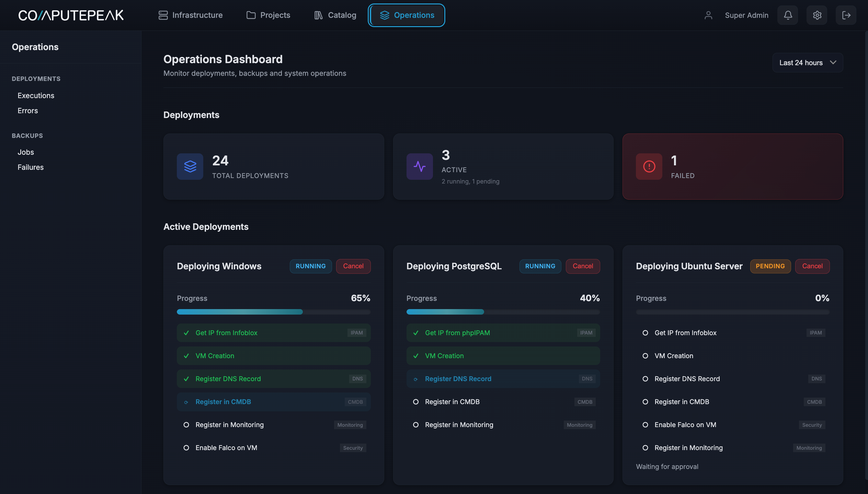
Task: Click the COMPUTEPEAK logo
Action: (71, 15)
